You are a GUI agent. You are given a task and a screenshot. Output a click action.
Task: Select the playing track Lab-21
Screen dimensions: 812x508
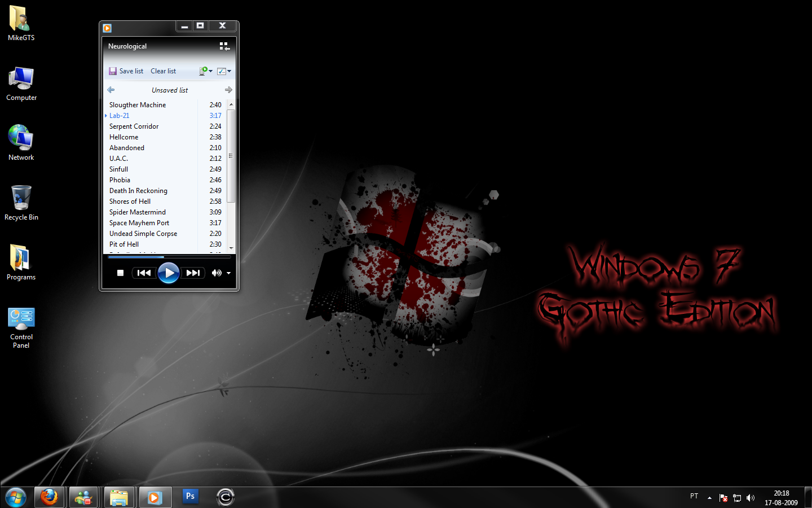point(119,116)
